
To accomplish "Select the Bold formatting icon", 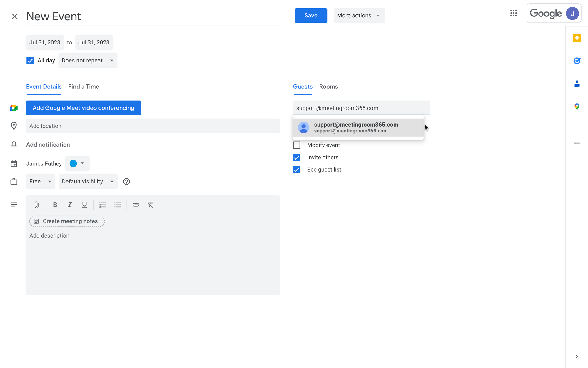I will tap(55, 205).
